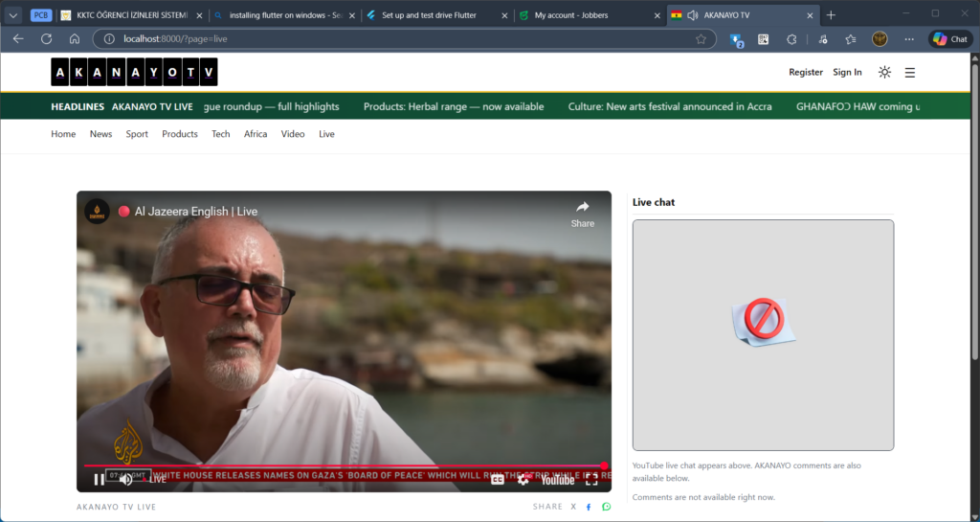
Task: Open the tab search dropdown
Action: [13, 15]
